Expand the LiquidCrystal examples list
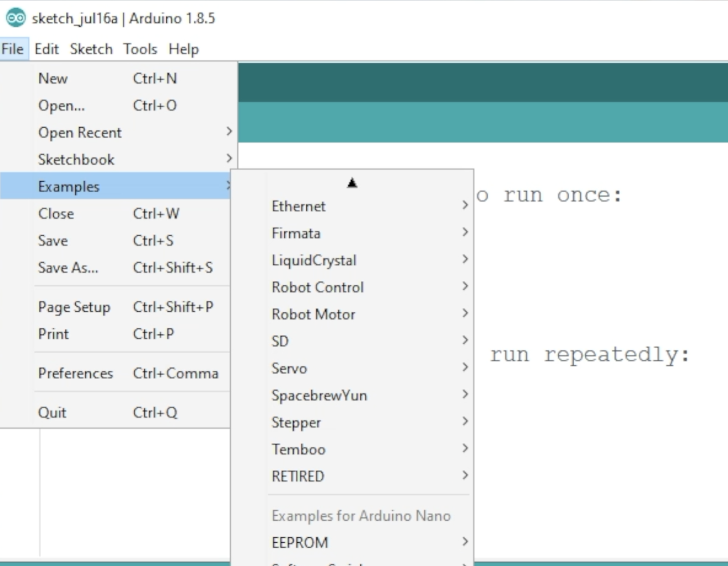 (x=314, y=260)
